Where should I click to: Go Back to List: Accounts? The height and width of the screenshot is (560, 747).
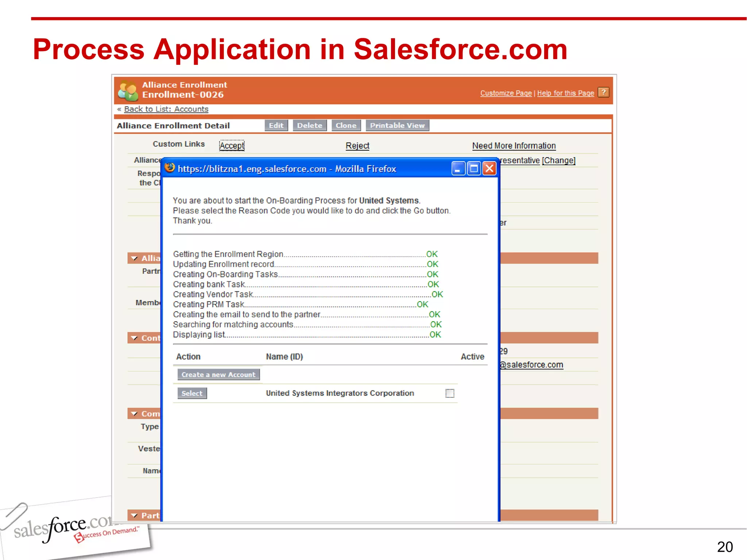[x=166, y=109]
